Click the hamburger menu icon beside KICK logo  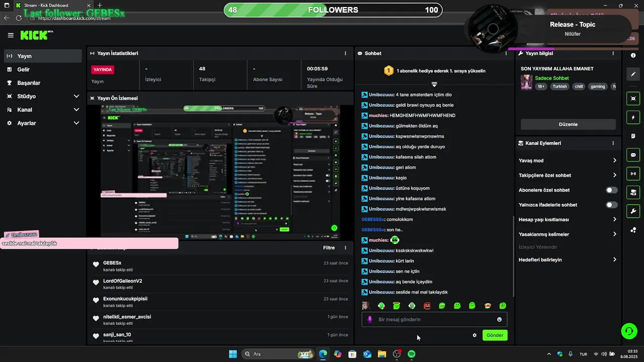coord(11,35)
